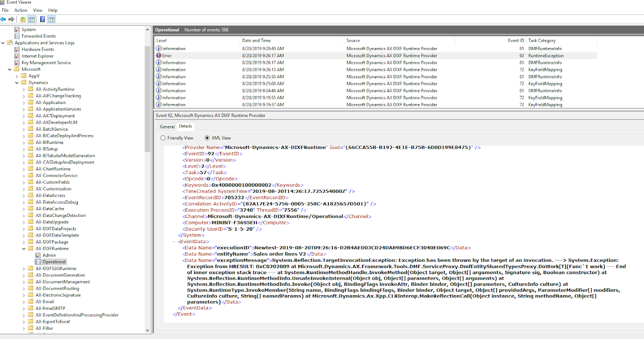Collapse the AX-DIXFRuntime tree node
This screenshot has width=644, height=339.
click(x=24, y=249)
